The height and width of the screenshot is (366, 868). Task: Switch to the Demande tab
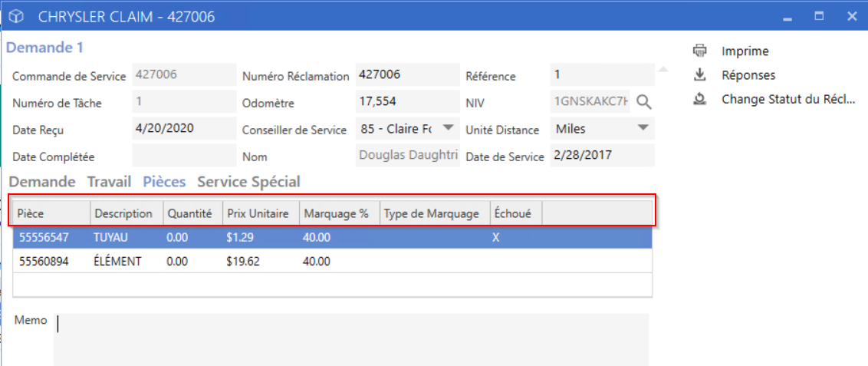[x=43, y=182]
